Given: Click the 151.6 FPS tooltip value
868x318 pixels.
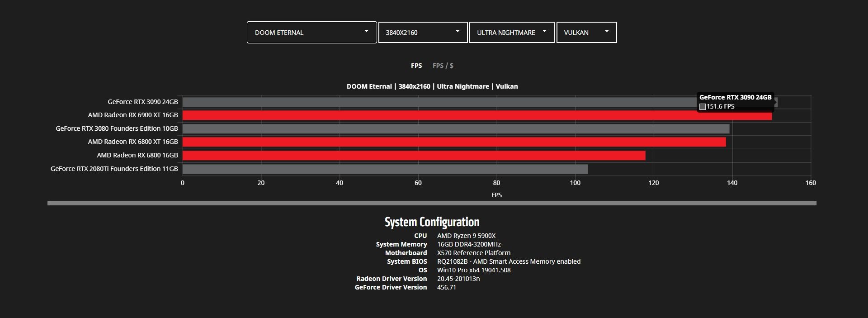Looking at the screenshot, I should pos(721,107).
